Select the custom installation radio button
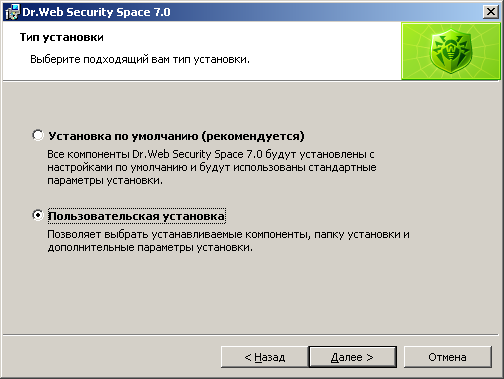 pyautogui.click(x=38, y=215)
